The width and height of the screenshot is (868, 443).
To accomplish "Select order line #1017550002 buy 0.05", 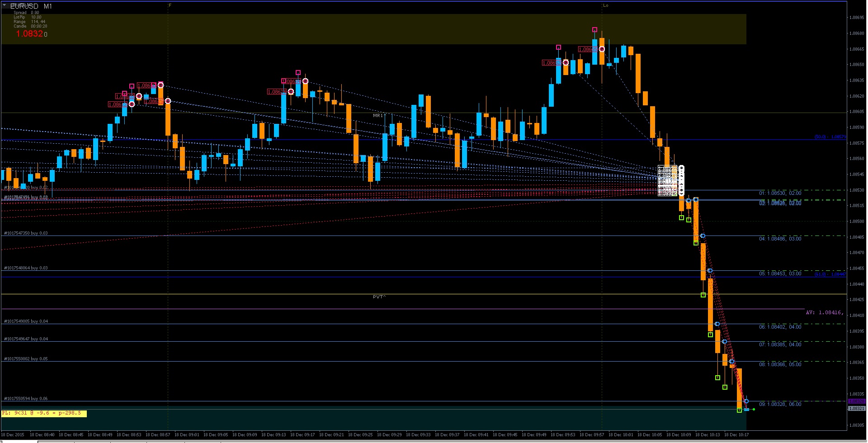I will (x=26, y=359).
